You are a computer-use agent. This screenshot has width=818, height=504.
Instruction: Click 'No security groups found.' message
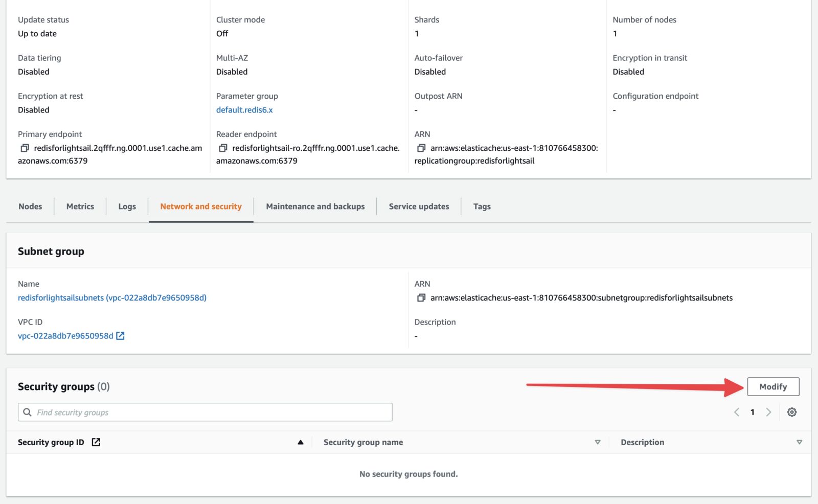[x=408, y=474]
